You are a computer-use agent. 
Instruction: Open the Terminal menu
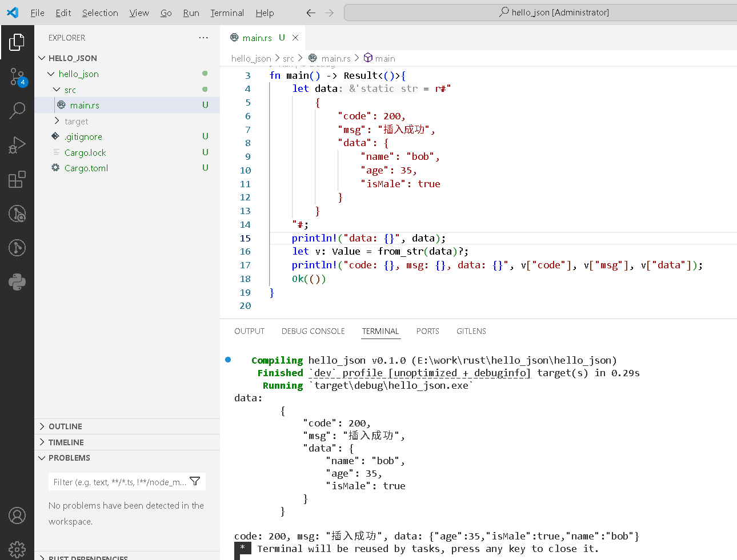pyautogui.click(x=227, y=13)
